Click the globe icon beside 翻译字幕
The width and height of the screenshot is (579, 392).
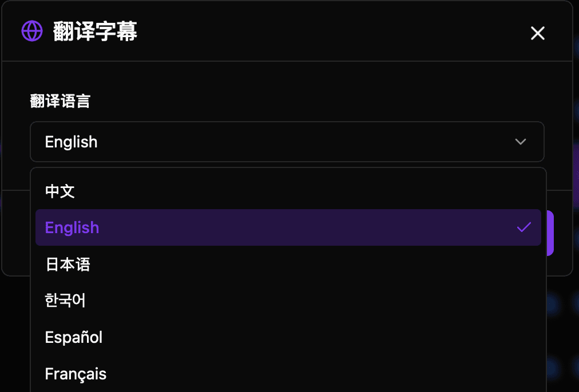pyautogui.click(x=32, y=31)
